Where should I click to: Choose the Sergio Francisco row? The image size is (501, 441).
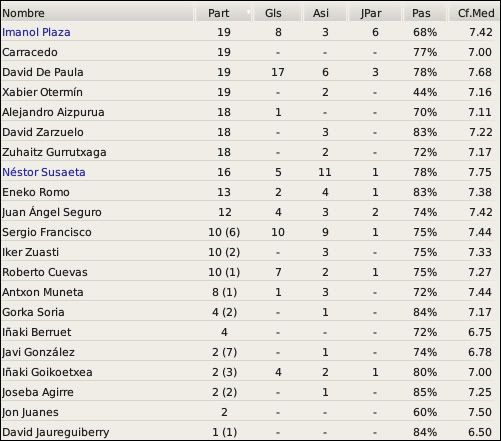pos(250,232)
